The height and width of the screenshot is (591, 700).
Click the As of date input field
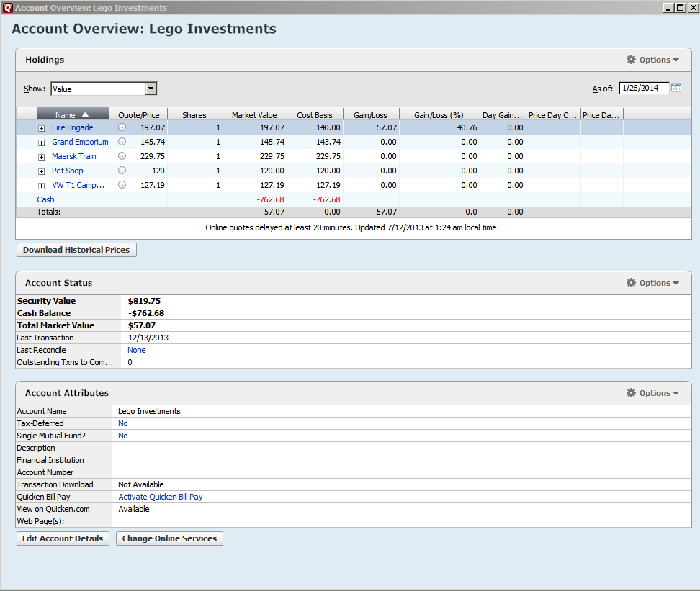644,88
